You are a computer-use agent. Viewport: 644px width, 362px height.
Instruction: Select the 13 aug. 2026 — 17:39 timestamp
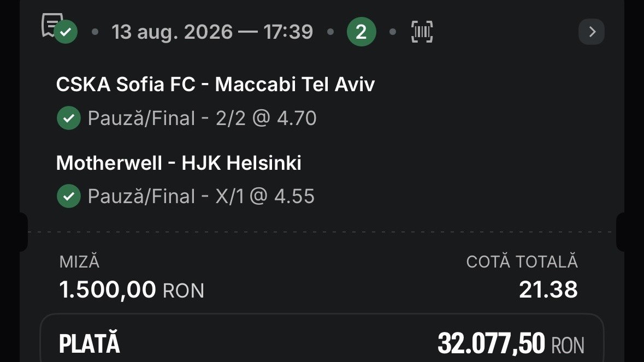(x=212, y=32)
